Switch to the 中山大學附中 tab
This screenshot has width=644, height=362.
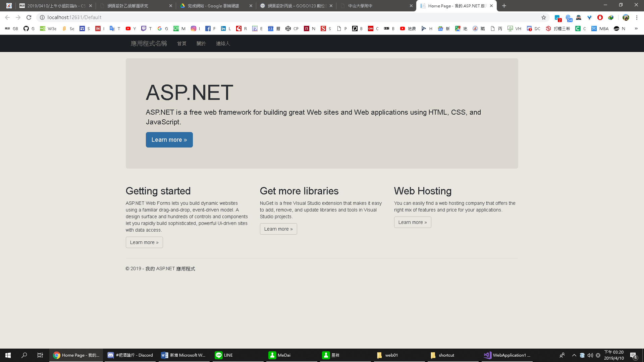click(x=376, y=6)
